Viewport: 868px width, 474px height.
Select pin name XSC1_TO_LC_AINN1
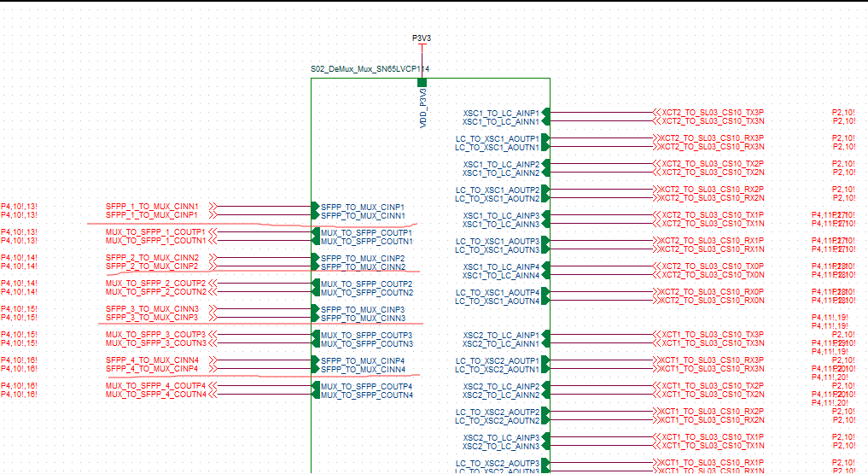(x=501, y=122)
